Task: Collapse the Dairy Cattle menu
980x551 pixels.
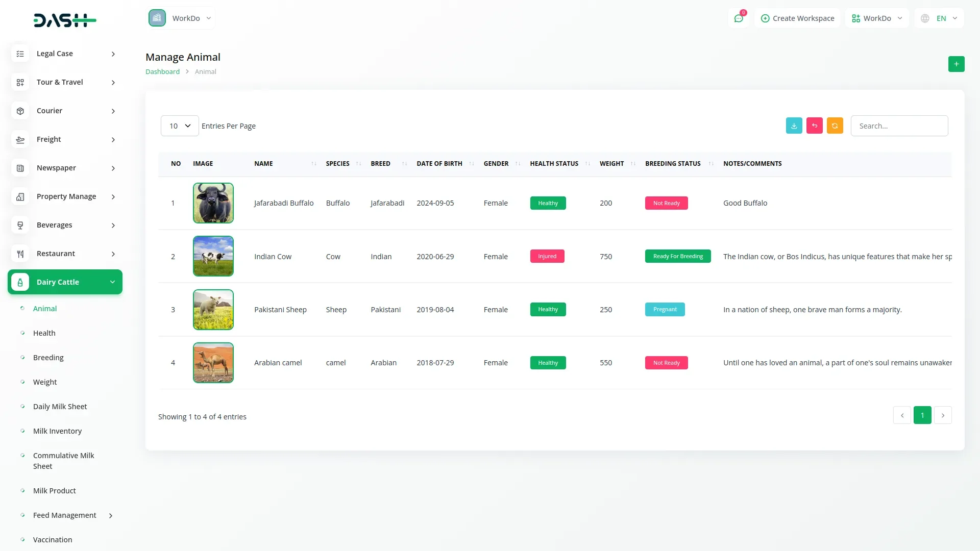Action: [x=112, y=282]
